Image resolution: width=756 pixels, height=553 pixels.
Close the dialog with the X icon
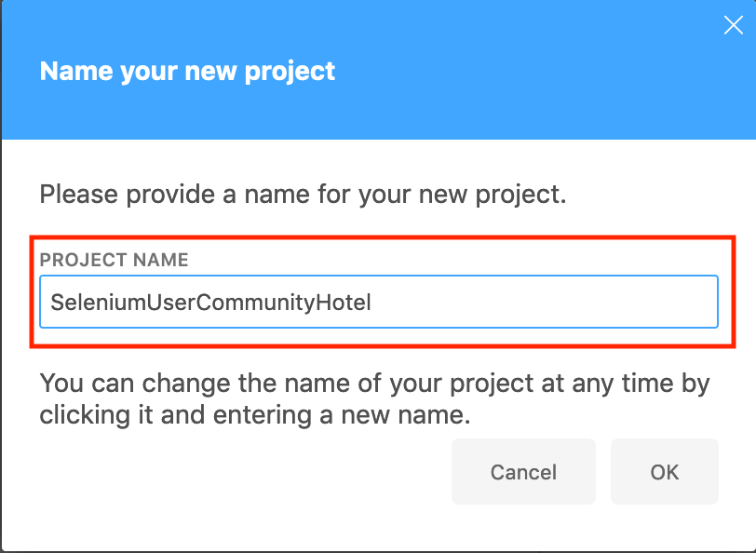(x=734, y=25)
